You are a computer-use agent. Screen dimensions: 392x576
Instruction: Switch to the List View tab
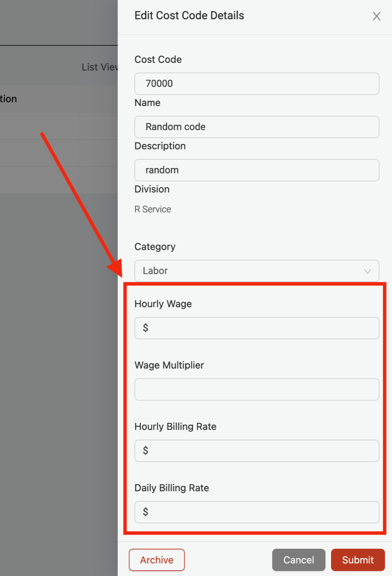[x=100, y=67]
